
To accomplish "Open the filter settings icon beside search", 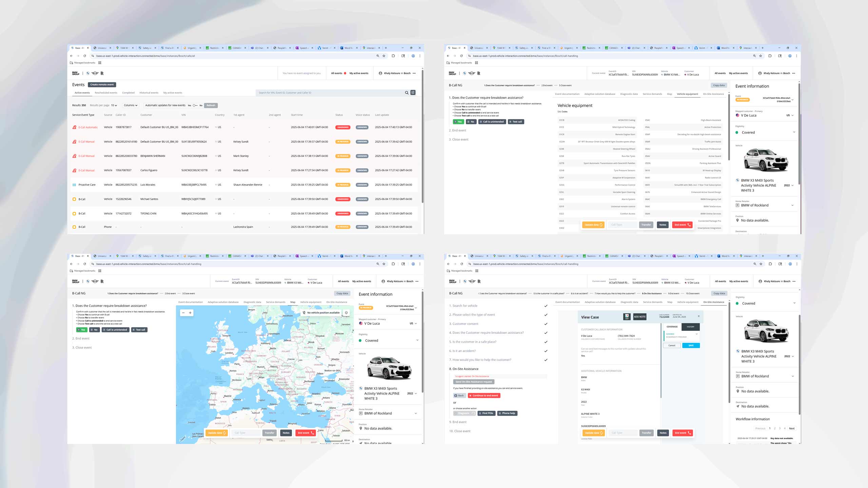I will point(413,93).
